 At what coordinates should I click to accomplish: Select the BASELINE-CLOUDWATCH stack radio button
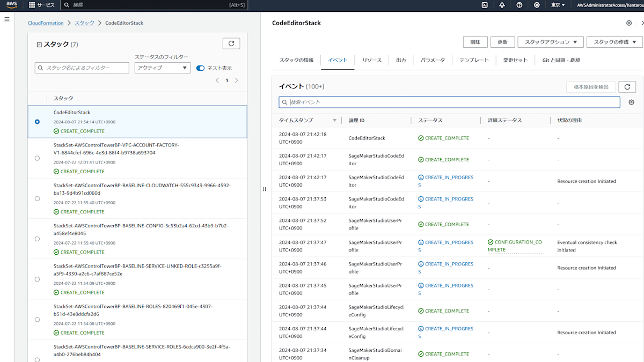click(37, 198)
